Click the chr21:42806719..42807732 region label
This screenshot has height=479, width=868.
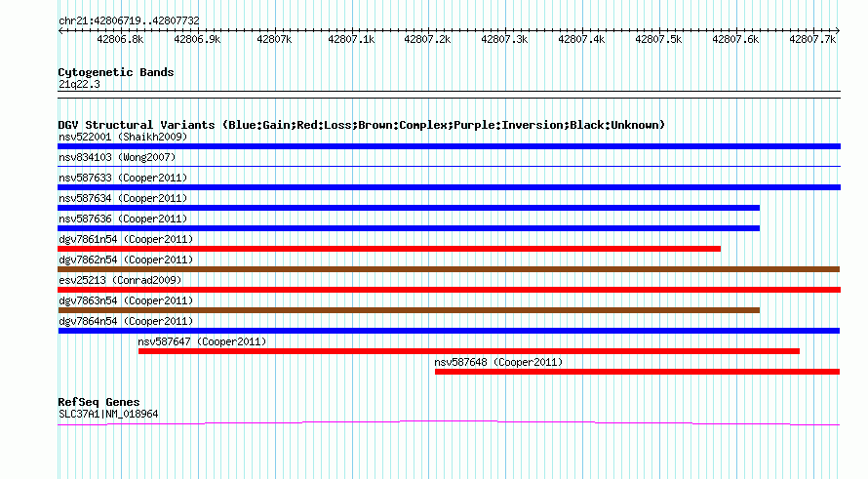(x=129, y=20)
